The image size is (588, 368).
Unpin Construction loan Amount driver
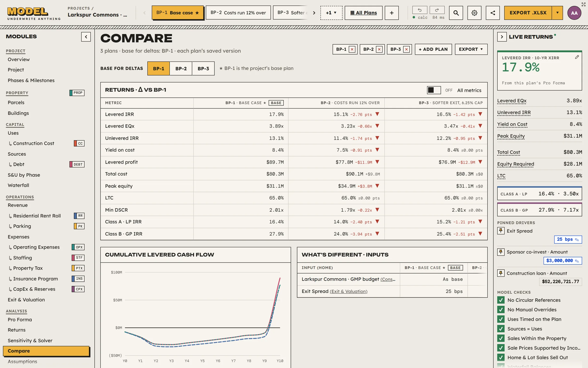click(x=501, y=273)
